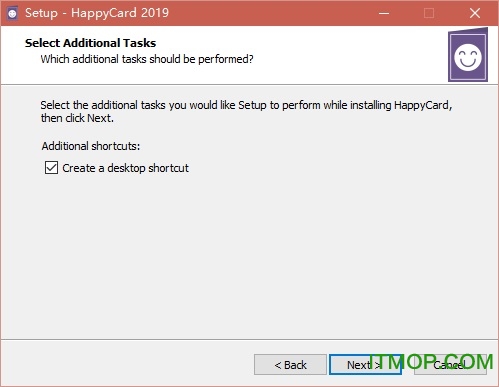499x387 pixels.
Task: Click the "Create a desktop shortcut" label
Action: (x=125, y=168)
